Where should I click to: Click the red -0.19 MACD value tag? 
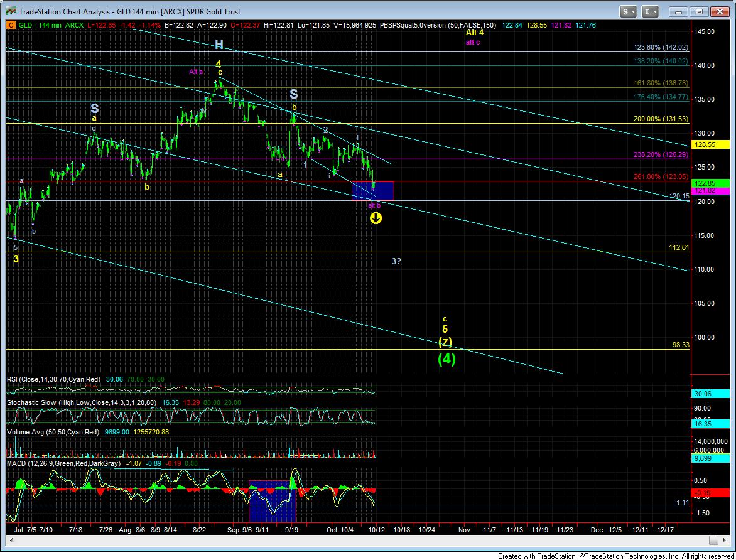711,493
